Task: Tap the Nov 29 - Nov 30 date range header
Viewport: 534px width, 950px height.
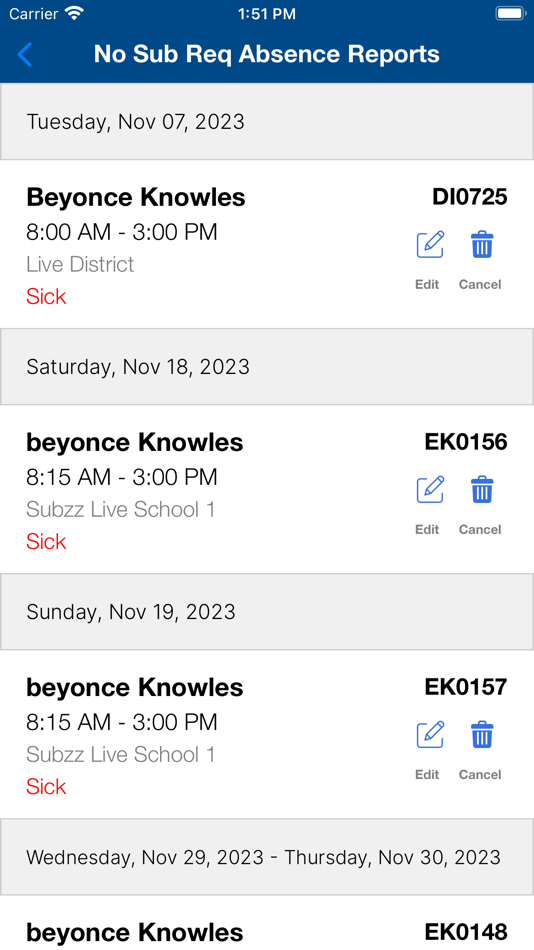Action: [x=267, y=857]
